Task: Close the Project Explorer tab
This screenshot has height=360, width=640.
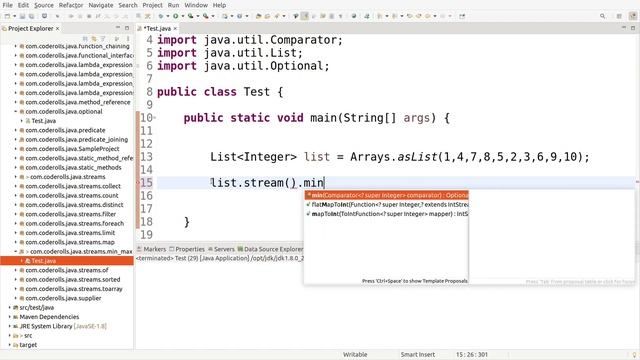Action: coord(58,29)
